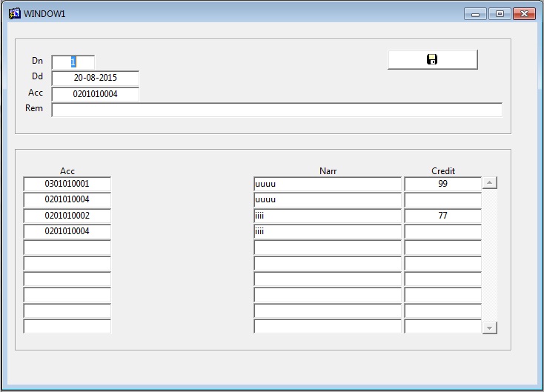Click the Credit cell showing 99

pos(442,184)
